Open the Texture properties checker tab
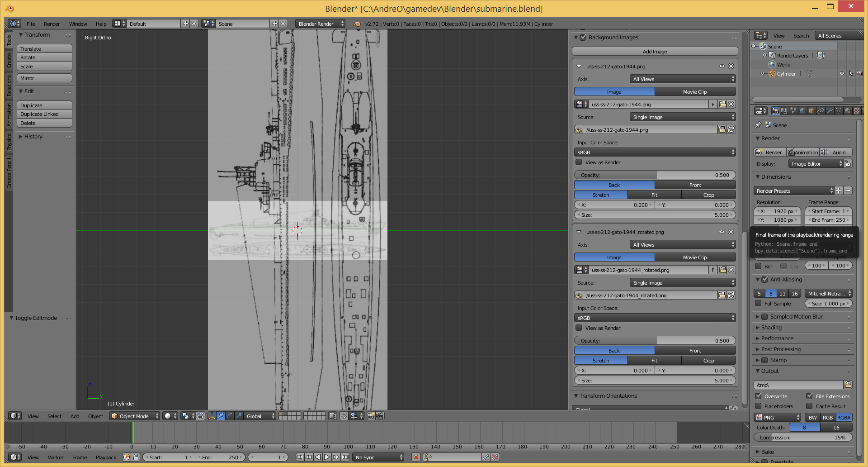Viewport: 868px width, 467px height. click(857, 111)
